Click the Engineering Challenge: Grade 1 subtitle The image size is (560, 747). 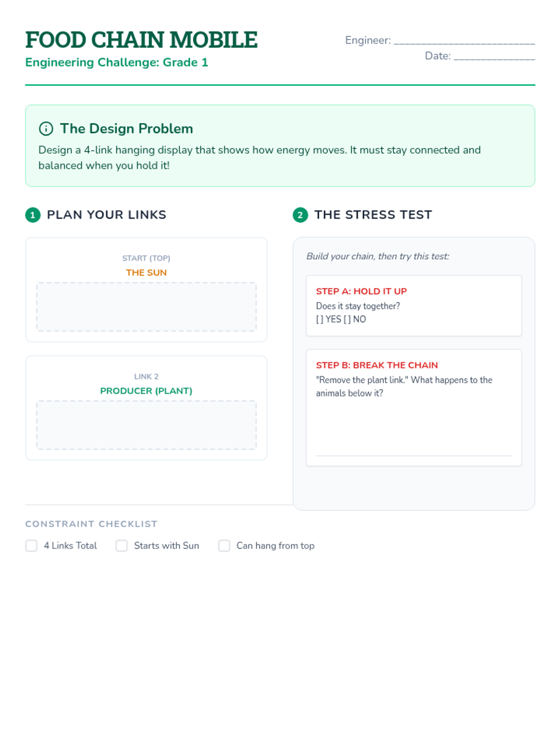click(117, 63)
